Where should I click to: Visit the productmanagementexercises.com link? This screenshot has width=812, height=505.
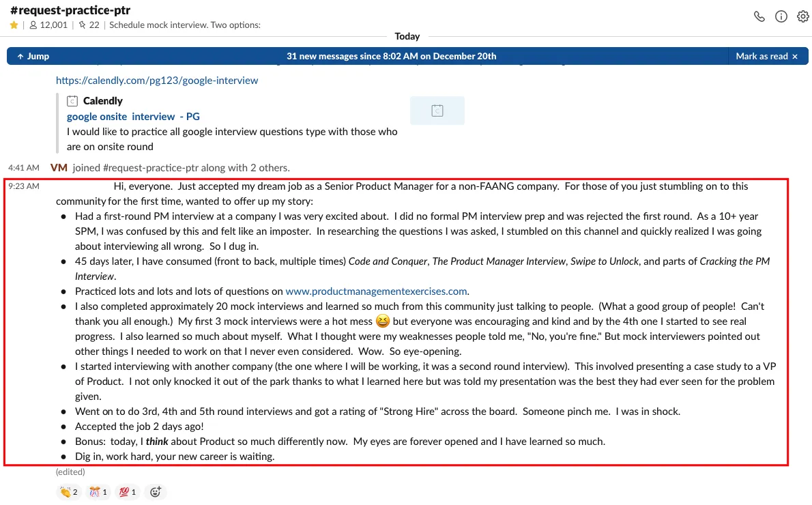coord(376,291)
